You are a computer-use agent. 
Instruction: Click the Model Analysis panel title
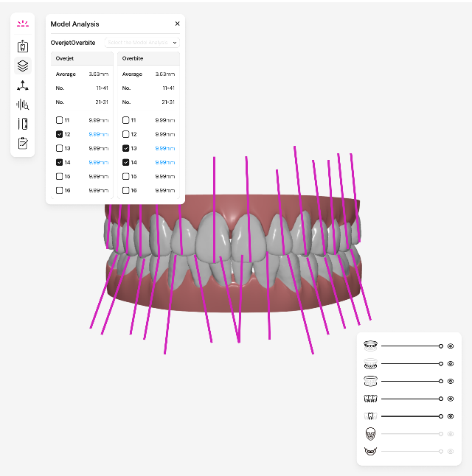pos(74,24)
